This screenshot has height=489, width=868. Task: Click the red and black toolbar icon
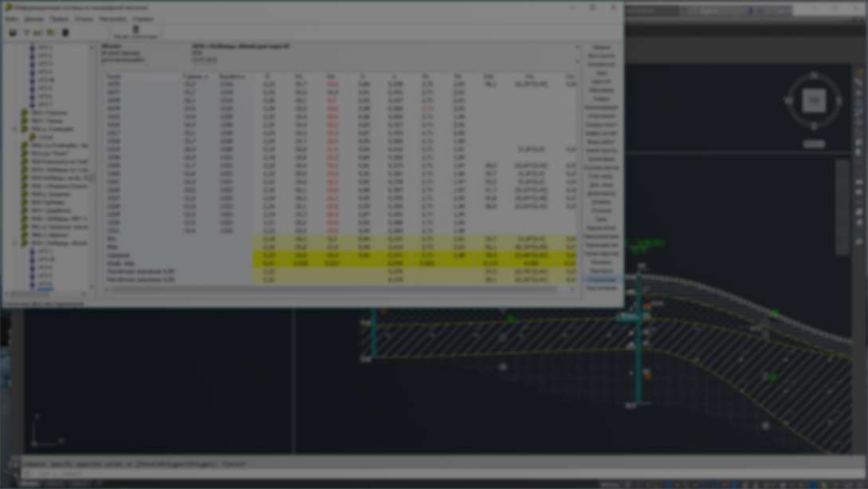pos(65,33)
